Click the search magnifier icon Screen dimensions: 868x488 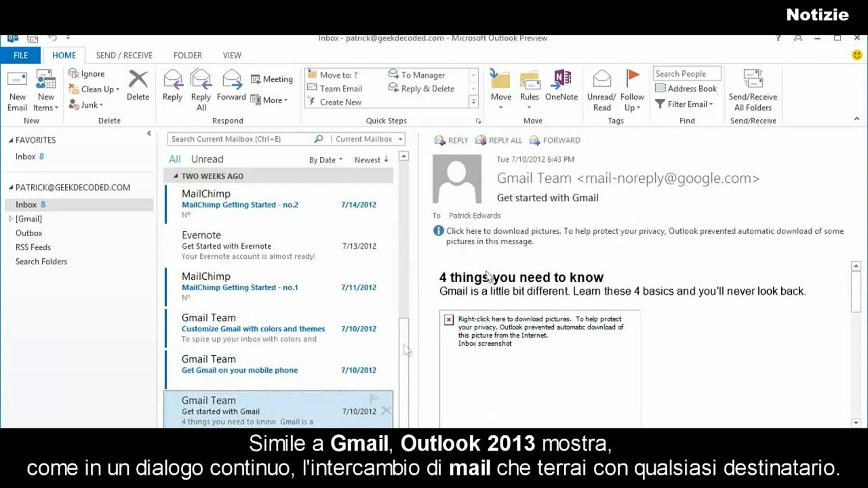(319, 139)
